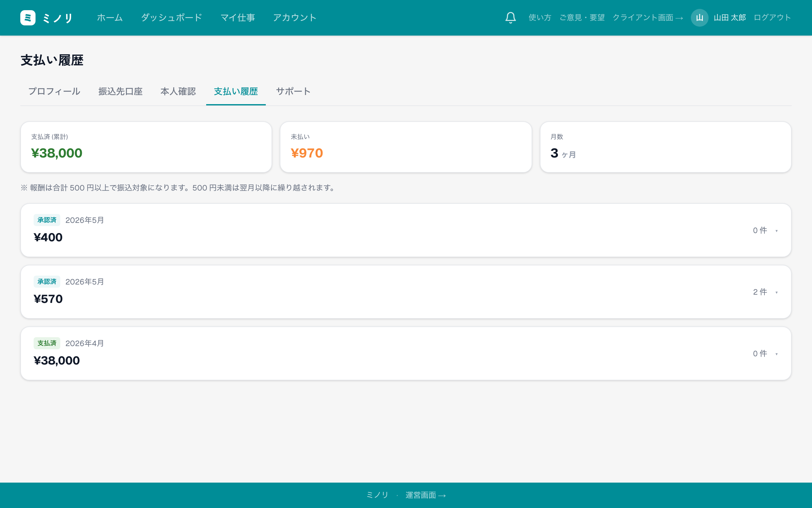Click the 支払済 badge on ¥38,000 row
This screenshot has width=812, height=508.
tap(47, 343)
